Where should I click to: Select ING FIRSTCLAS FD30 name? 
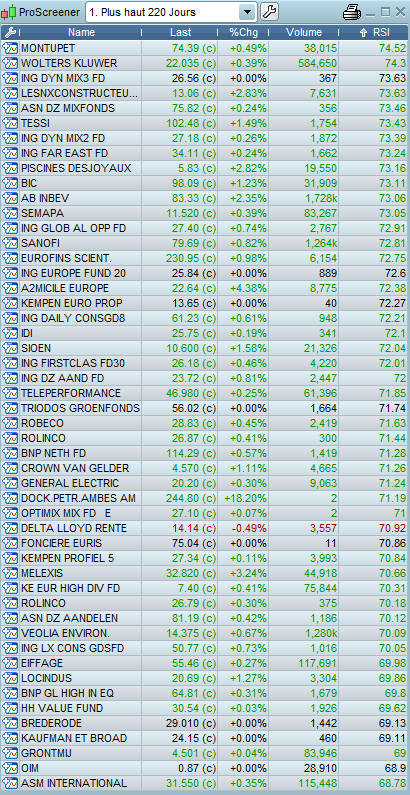click(x=73, y=363)
